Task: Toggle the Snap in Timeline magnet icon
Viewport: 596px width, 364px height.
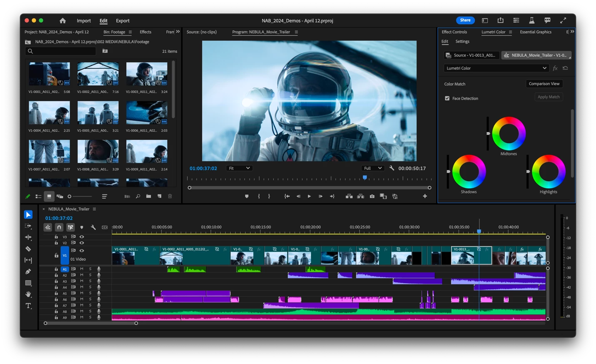Action: (x=59, y=227)
